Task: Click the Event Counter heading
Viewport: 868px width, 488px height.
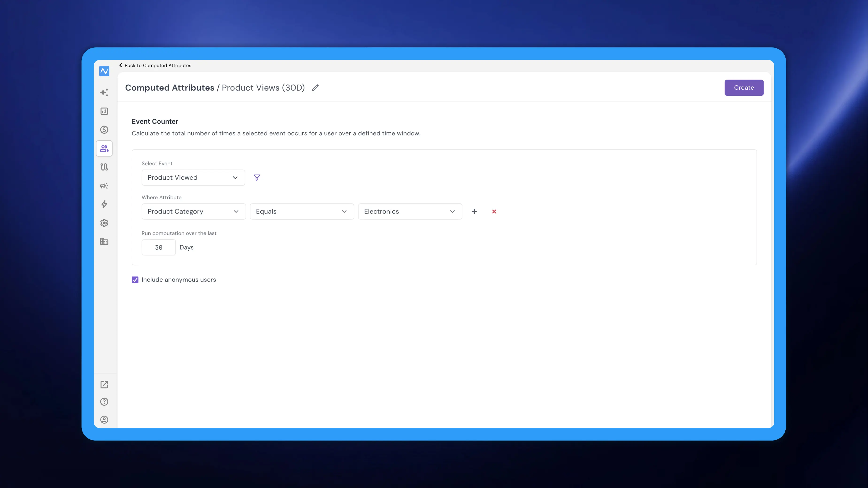Action: (x=155, y=122)
